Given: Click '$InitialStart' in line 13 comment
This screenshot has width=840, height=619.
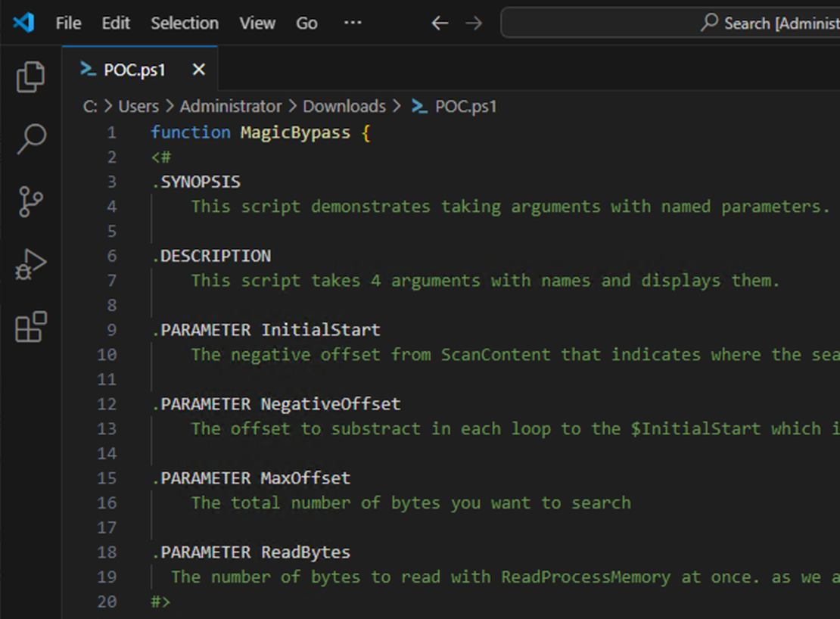Looking at the screenshot, I should (x=695, y=429).
